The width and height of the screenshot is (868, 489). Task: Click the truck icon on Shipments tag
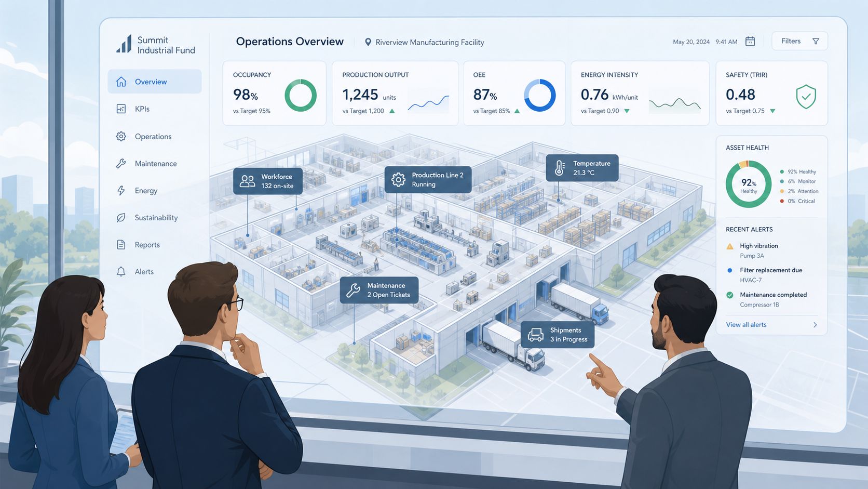click(535, 335)
